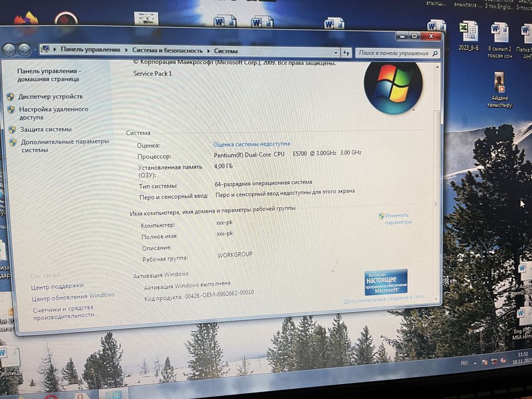The height and width of the screenshot is (399, 532).
Task: Click the shield icon beside 'Дополнительные параметры системы'
Action: click(x=13, y=142)
